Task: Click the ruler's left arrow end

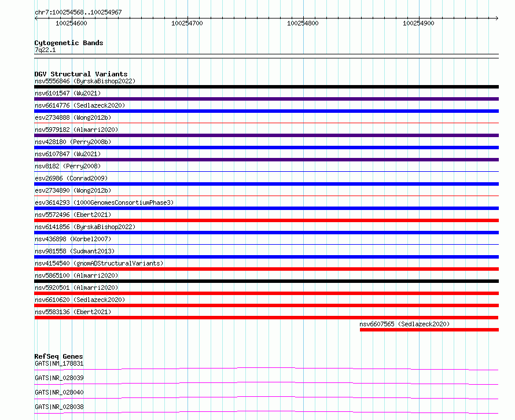Action: pos(36,18)
